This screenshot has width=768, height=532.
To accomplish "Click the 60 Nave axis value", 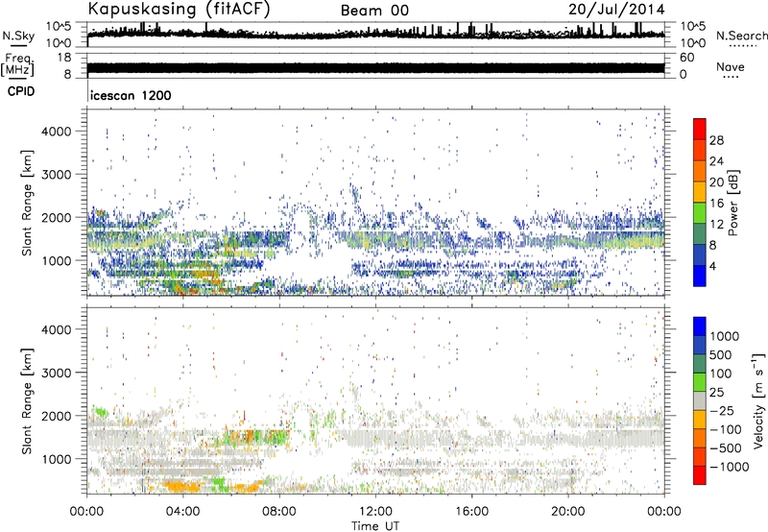I will coord(686,58).
